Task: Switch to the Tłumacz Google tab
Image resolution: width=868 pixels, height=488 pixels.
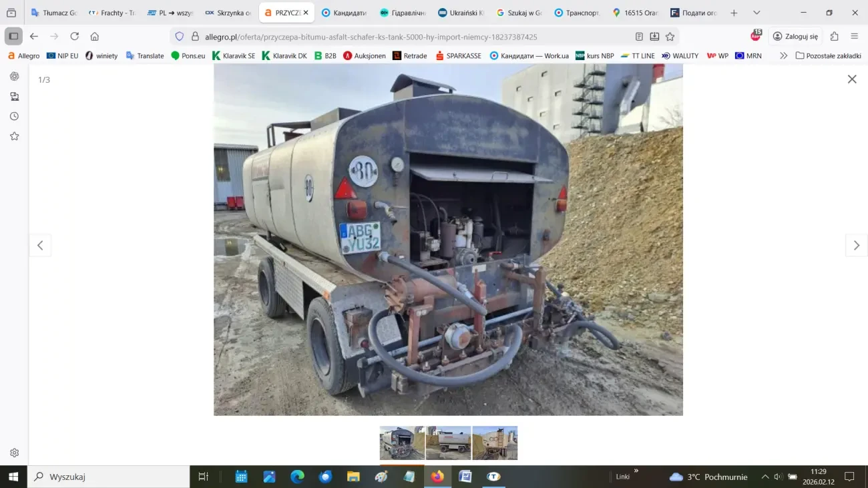Action: click(54, 13)
